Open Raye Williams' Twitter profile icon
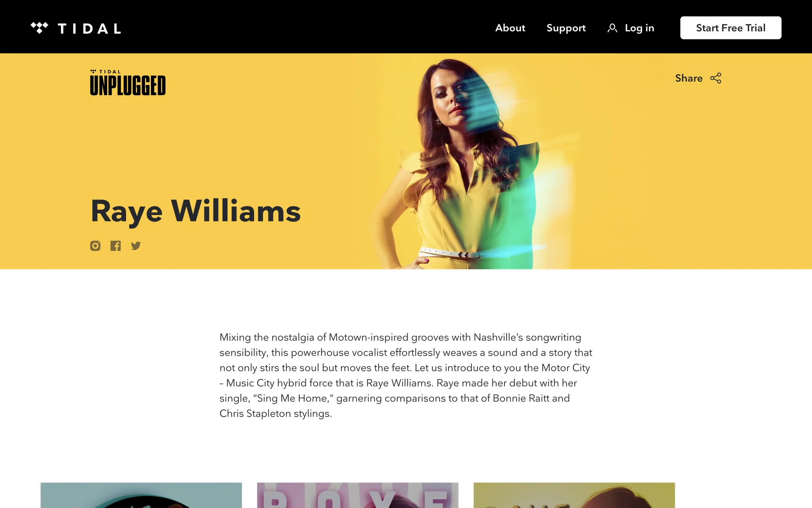This screenshot has width=812, height=508. 136,246
